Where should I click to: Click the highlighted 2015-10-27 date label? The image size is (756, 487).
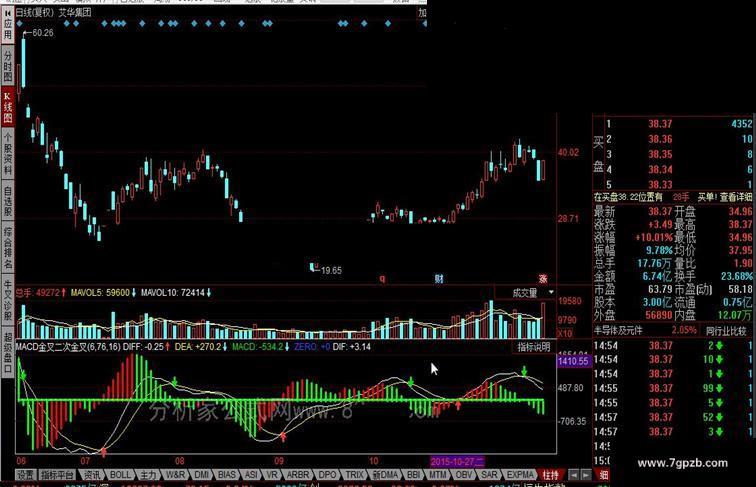click(x=457, y=461)
